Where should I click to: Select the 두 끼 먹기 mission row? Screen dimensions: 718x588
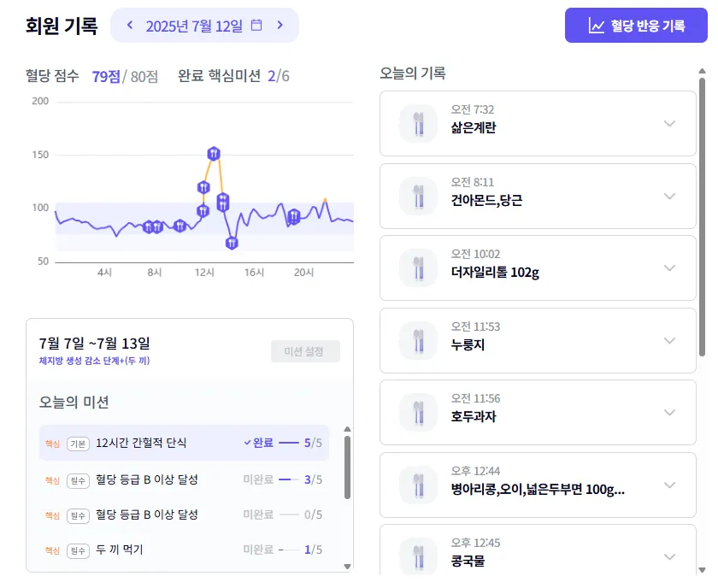[120, 550]
